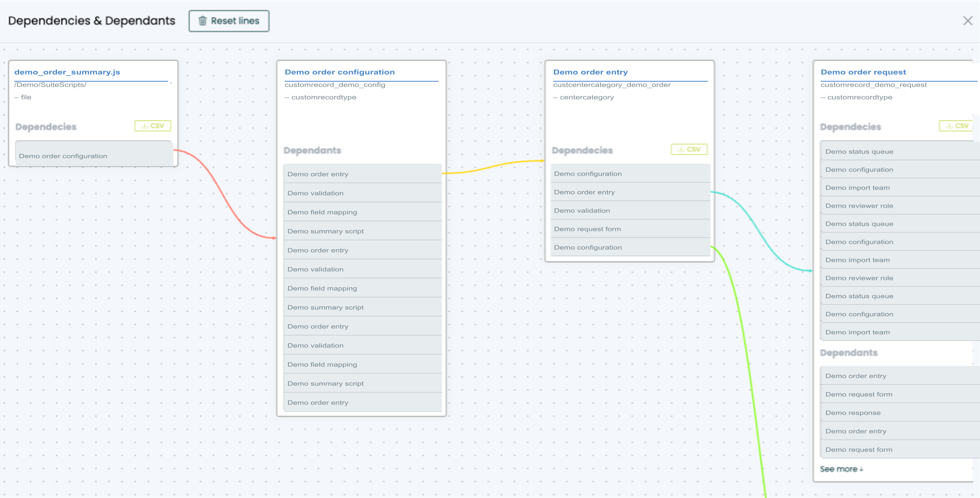This screenshot has height=498, width=980.
Task: Select Demo response in Demo order request dependants
Action: (x=900, y=413)
